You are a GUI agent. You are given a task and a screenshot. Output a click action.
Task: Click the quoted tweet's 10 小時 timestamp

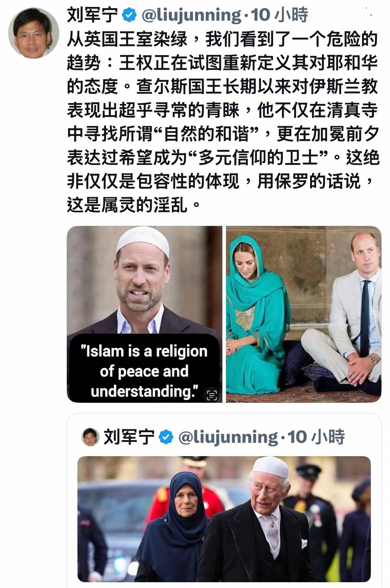(316, 437)
